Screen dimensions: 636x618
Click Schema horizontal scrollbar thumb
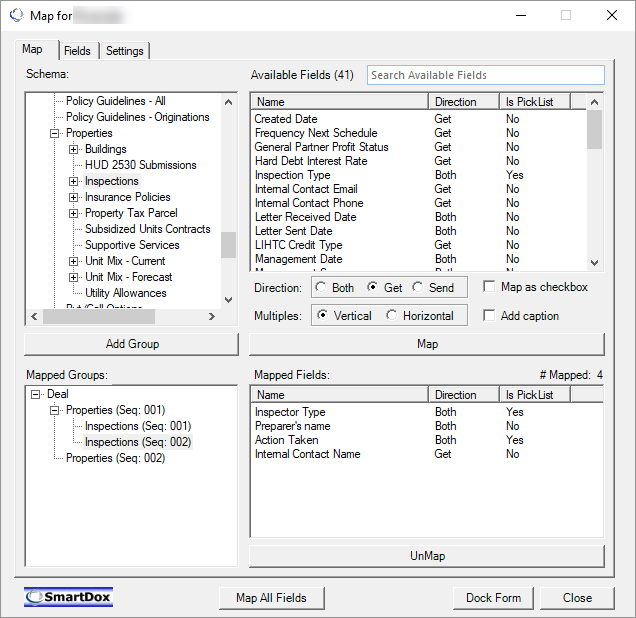[x=99, y=316]
